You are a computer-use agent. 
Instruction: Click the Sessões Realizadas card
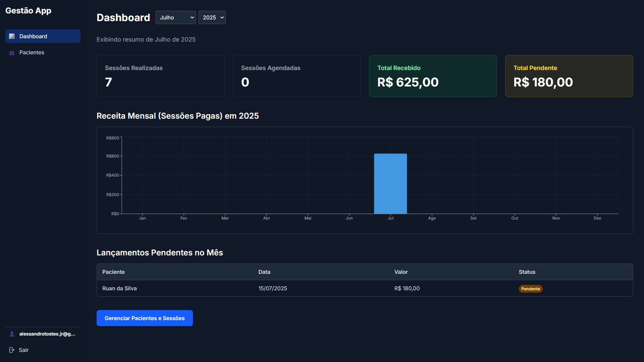coord(160,76)
